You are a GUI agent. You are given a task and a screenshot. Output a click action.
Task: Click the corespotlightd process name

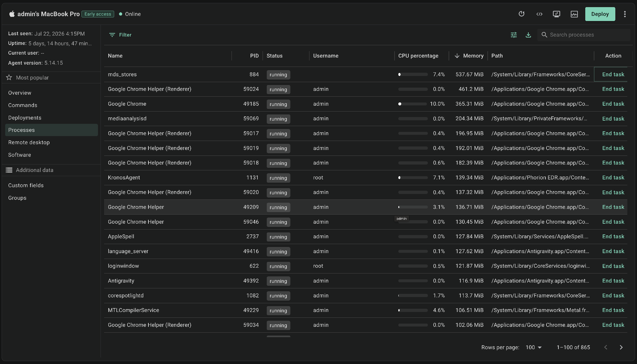tap(126, 295)
